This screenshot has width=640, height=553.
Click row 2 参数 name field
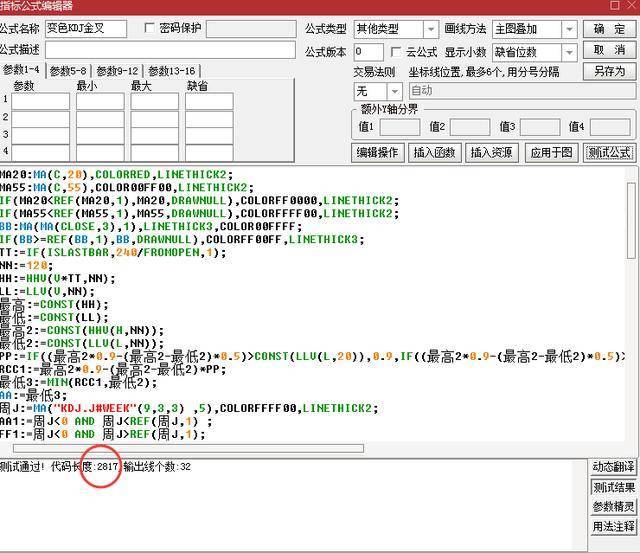tap(40, 119)
